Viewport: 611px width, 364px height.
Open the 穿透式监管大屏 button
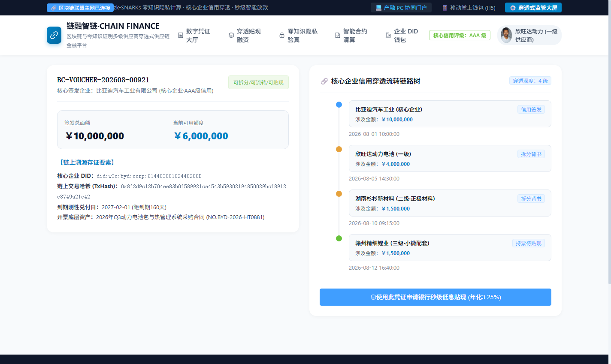(533, 8)
